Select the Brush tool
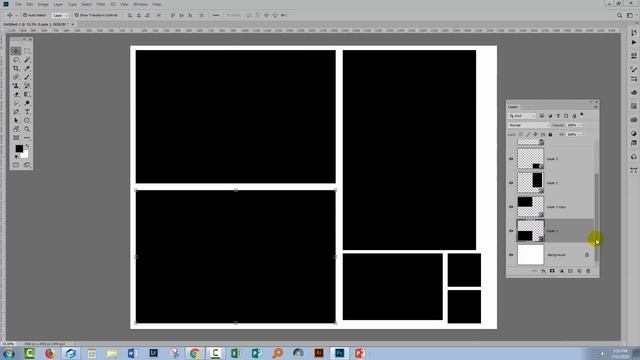This screenshot has height=360, width=640. [x=27, y=77]
